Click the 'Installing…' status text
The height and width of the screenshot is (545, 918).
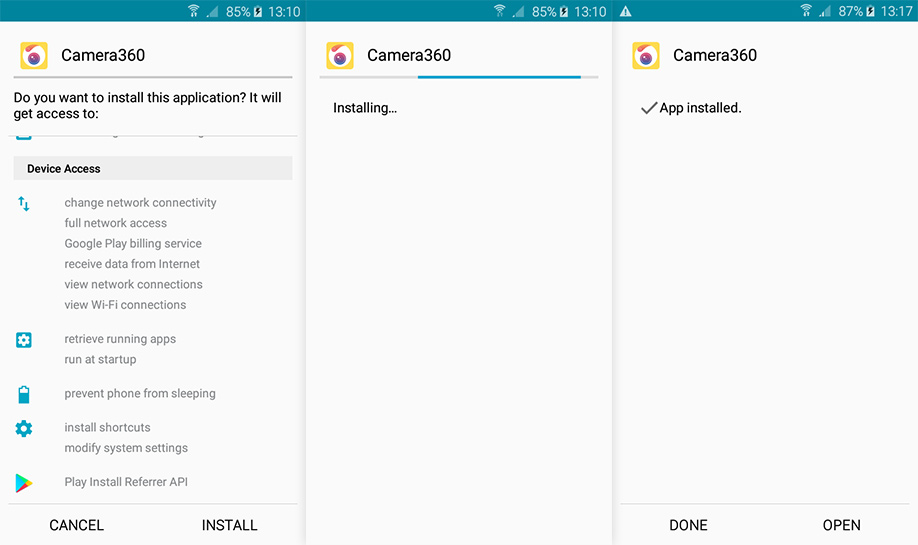(x=365, y=108)
